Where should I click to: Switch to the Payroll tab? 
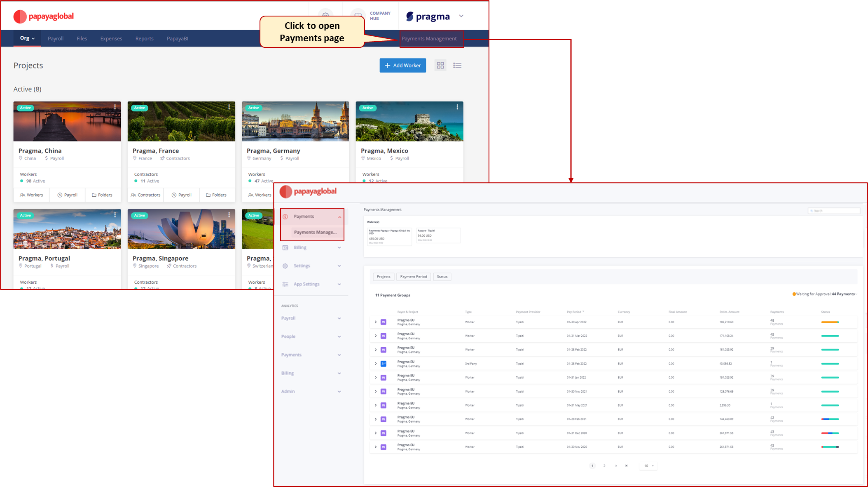pyautogui.click(x=56, y=38)
